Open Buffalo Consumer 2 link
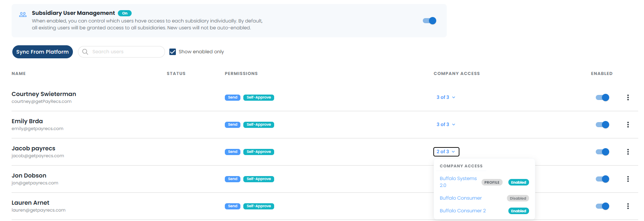644x221 pixels. (463, 211)
